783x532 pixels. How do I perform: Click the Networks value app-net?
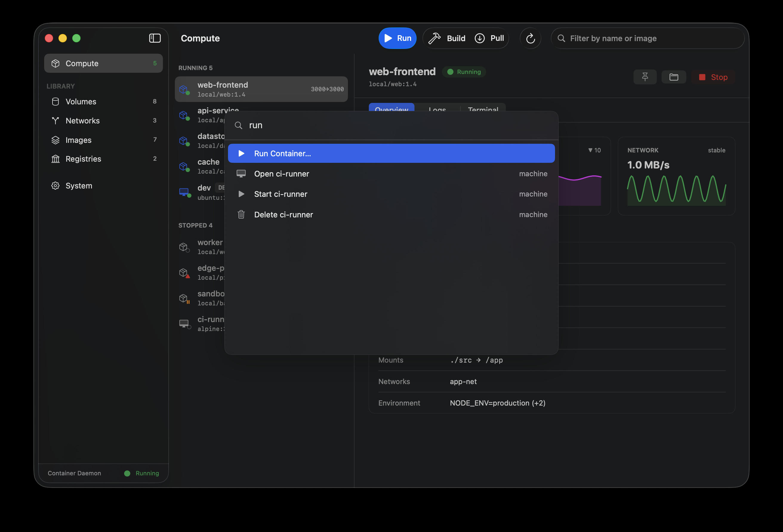click(x=463, y=381)
